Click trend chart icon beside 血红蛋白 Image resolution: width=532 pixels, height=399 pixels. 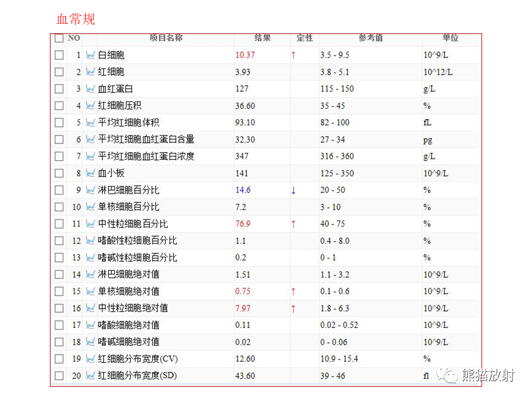point(90,89)
